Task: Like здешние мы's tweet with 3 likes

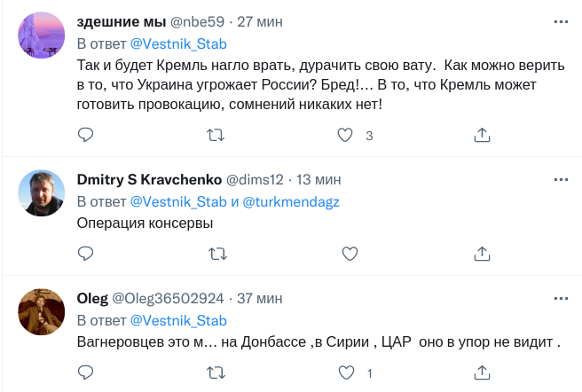Action: pyautogui.click(x=347, y=135)
